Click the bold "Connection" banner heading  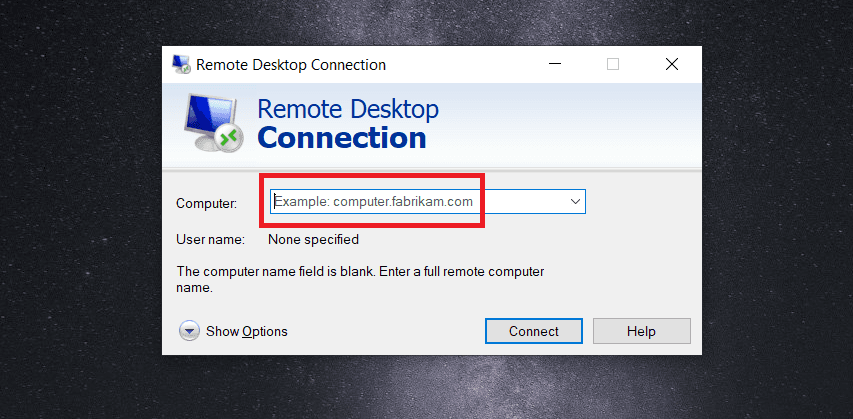pos(342,138)
